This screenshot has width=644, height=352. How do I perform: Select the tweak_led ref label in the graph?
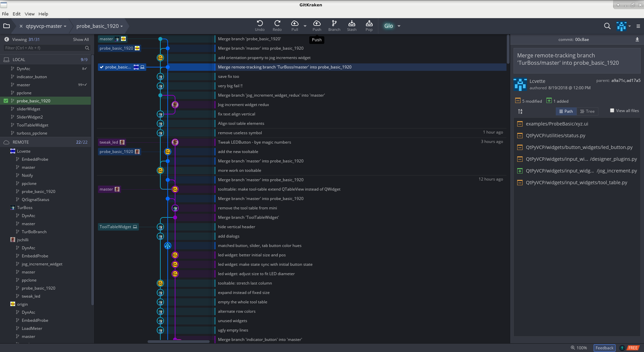112,142
